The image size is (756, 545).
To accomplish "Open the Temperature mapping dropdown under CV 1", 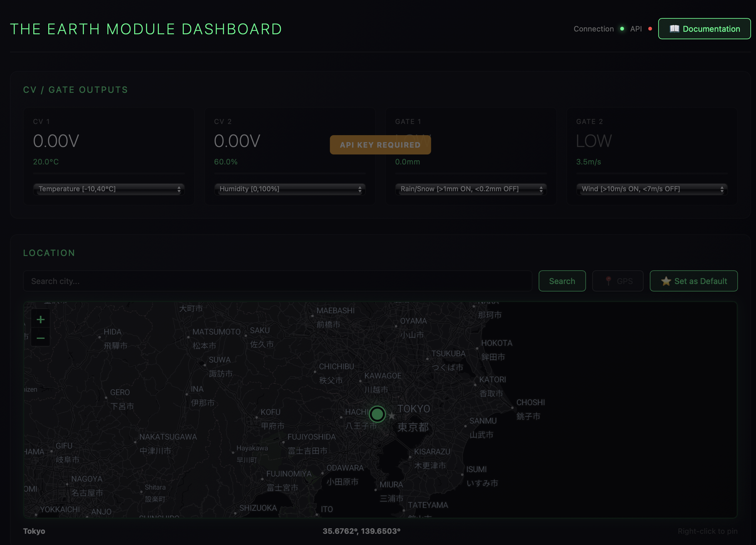I will coord(109,189).
